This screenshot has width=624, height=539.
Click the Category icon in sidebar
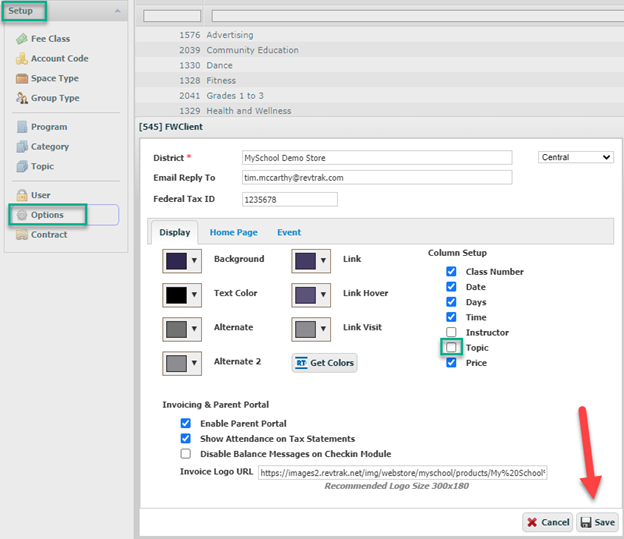tap(22, 147)
